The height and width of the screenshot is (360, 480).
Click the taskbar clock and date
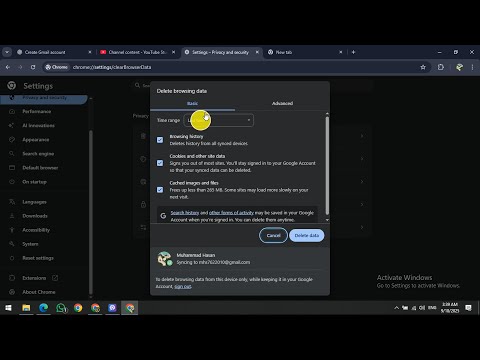coord(450,308)
